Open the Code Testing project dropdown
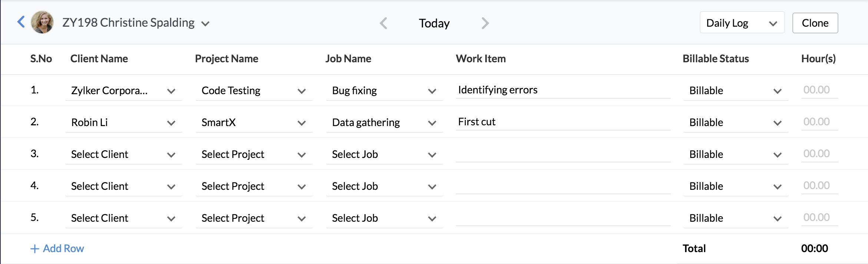The width and height of the screenshot is (868, 264). [254, 91]
